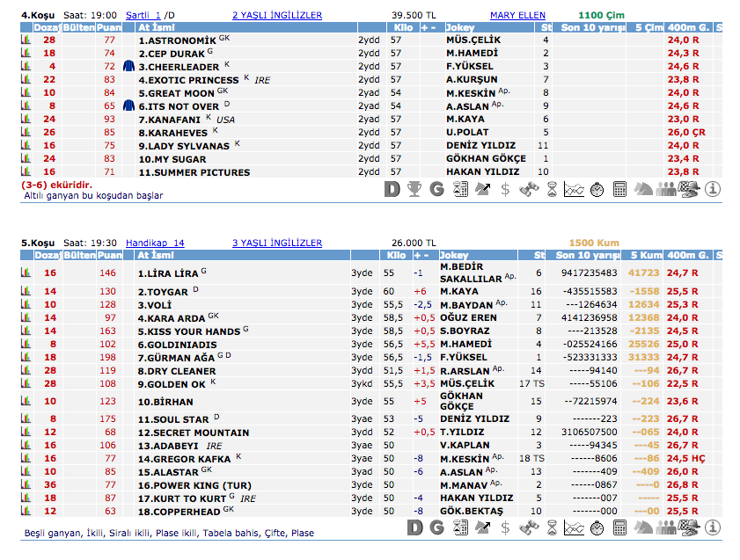Follow the MARY ELLEN link
This screenshot has height=560, width=740.
[517, 15]
